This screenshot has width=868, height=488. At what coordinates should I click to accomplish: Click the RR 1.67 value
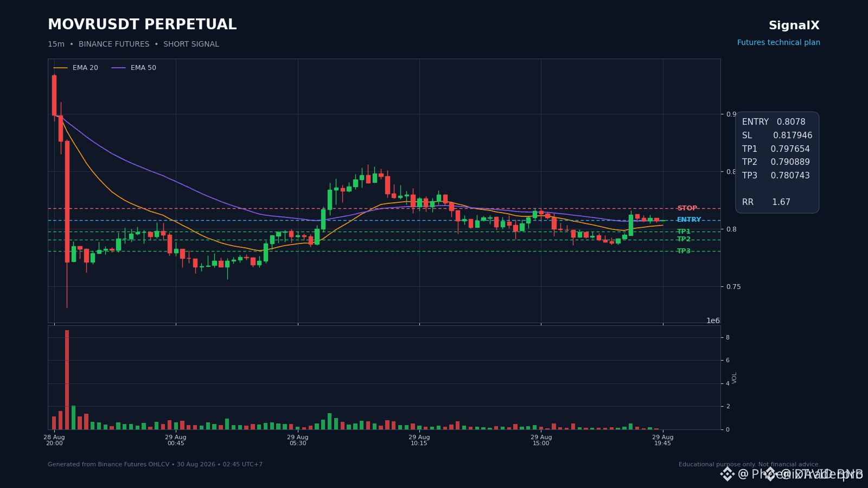pos(766,202)
